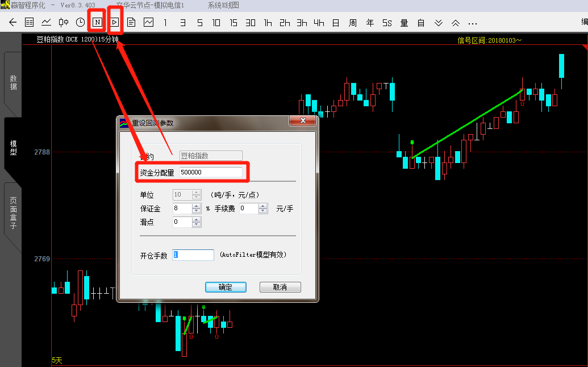Click the boxed line-graph toolbar icon
The height and width of the screenshot is (367, 588).
(148, 23)
